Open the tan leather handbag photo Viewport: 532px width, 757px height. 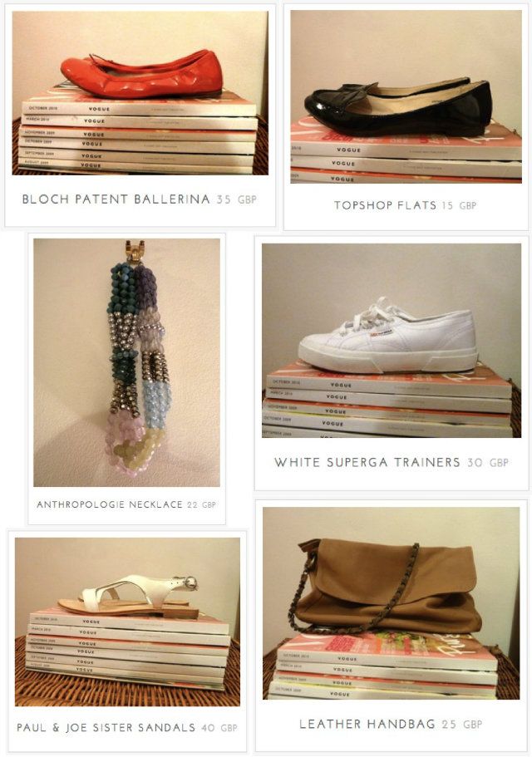(x=392, y=603)
